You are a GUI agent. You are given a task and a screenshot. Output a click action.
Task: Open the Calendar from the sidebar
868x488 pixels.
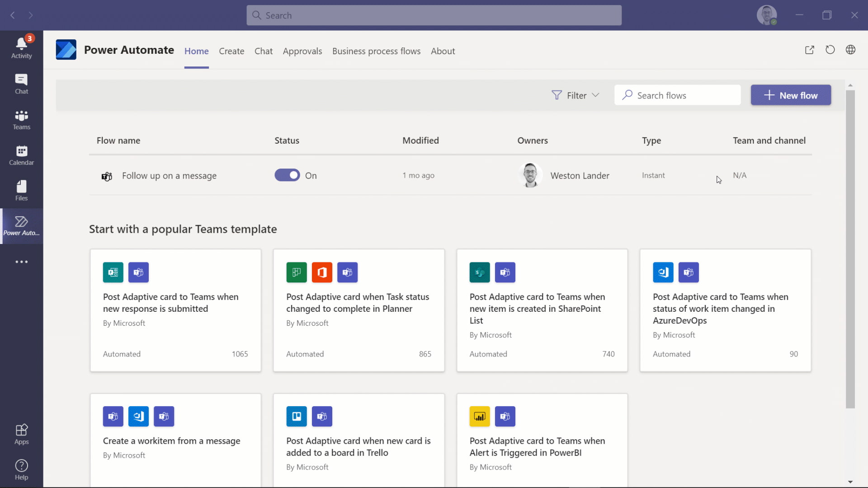tap(21, 155)
